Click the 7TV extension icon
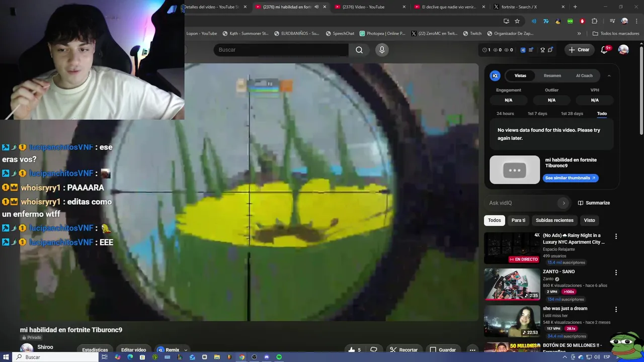The image size is (644, 362). tap(546, 21)
